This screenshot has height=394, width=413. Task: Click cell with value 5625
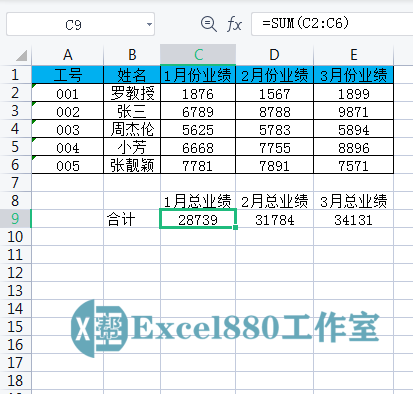[x=198, y=129]
